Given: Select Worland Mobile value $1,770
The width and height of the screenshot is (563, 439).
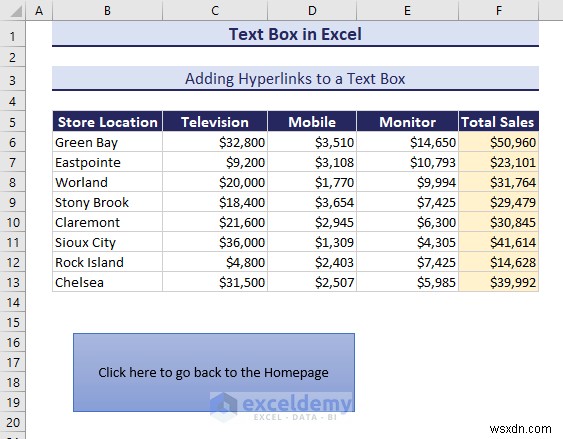Looking at the screenshot, I should coord(312,182).
